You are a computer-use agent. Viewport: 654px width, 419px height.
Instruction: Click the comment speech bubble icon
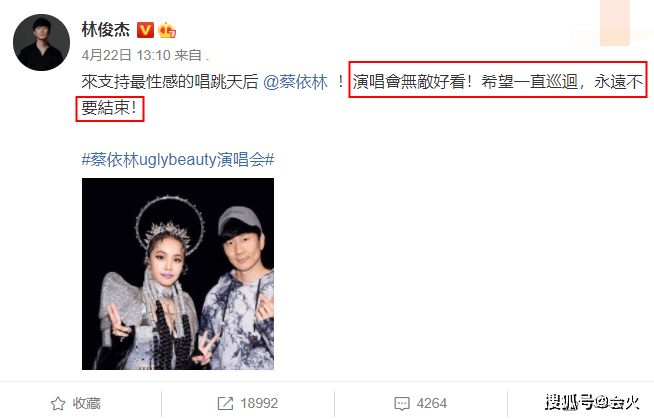click(402, 404)
